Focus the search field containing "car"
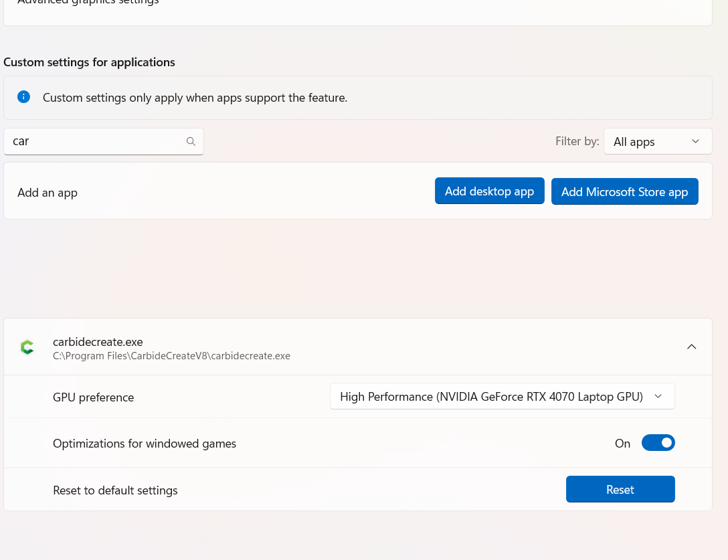This screenshot has width=728, height=560. coord(97,141)
